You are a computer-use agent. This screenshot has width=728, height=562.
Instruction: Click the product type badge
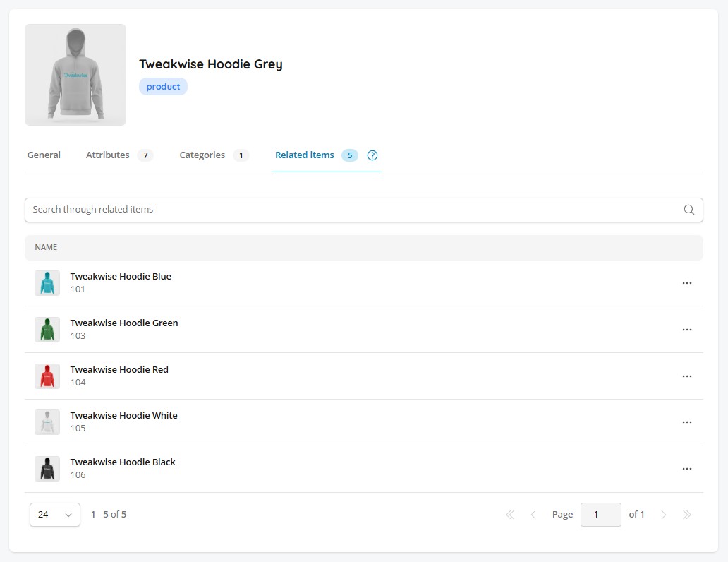(164, 86)
